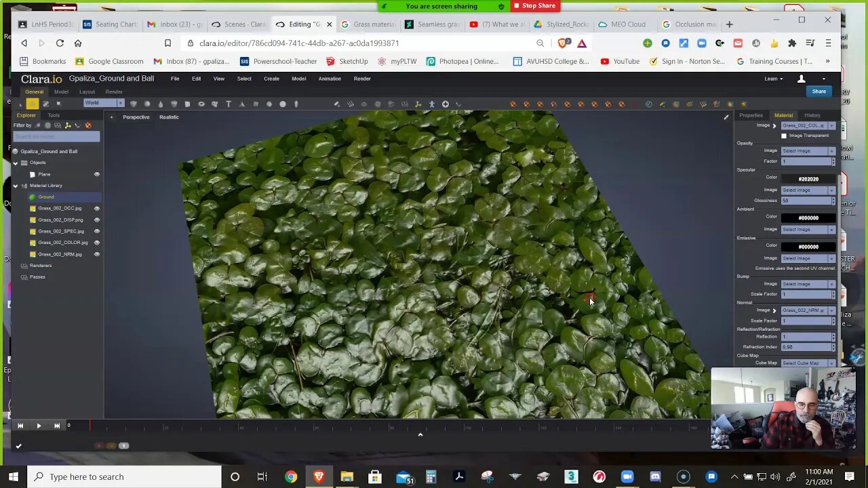Open Google Chrome from the taskbar
The width and height of the screenshot is (868, 488).
point(290,476)
